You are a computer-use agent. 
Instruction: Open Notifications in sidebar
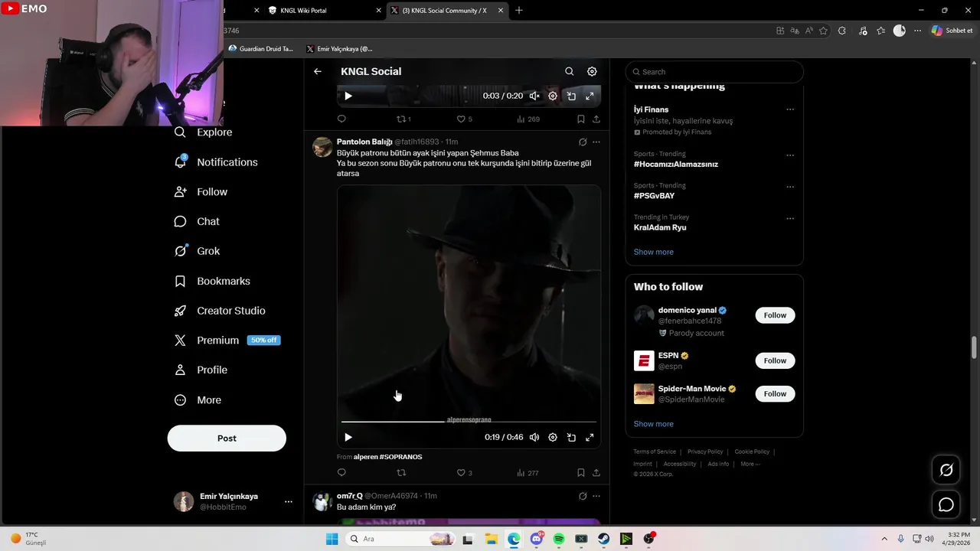[216, 162]
